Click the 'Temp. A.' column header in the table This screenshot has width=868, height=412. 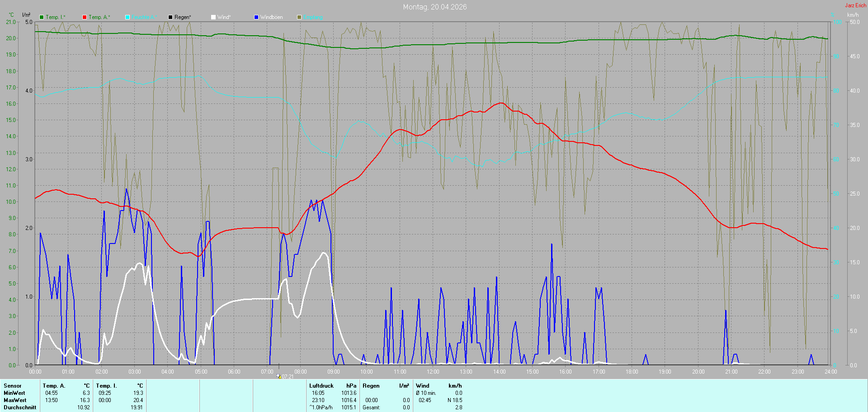click(54, 386)
